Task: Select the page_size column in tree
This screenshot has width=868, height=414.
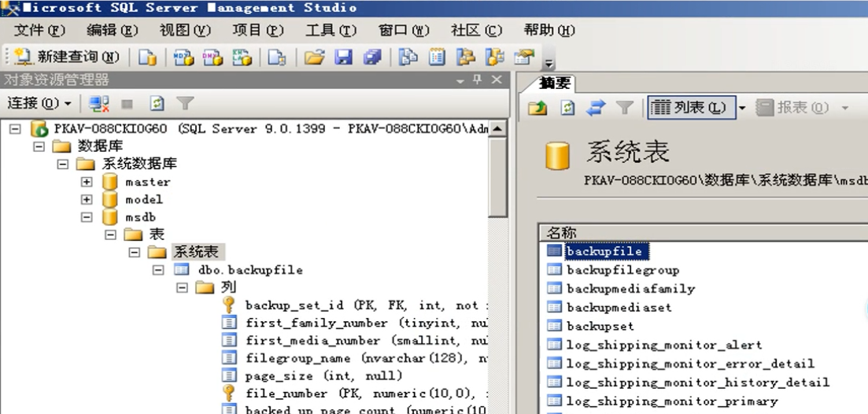Action: pyautogui.click(x=324, y=376)
